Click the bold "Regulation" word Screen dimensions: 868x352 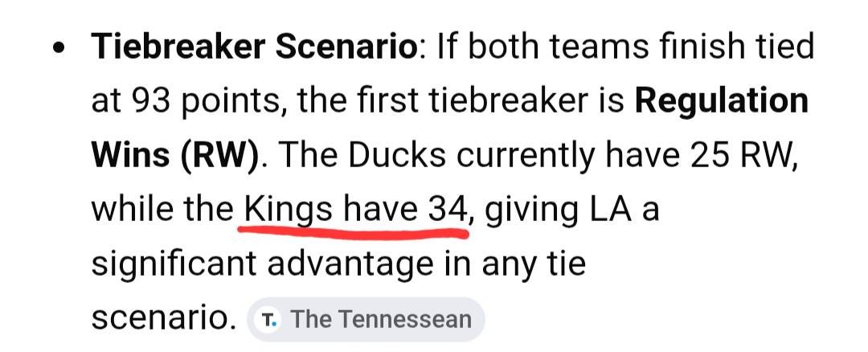[721, 101]
